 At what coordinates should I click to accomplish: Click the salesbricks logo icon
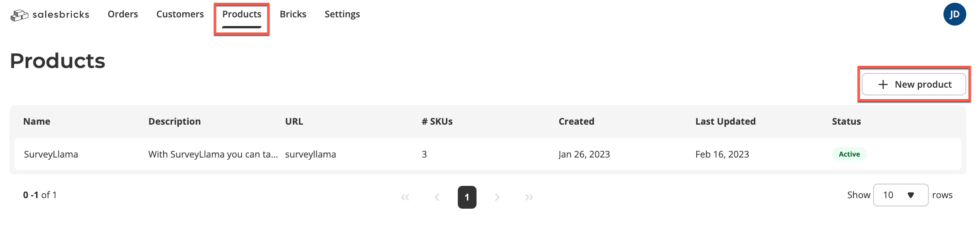(x=19, y=15)
